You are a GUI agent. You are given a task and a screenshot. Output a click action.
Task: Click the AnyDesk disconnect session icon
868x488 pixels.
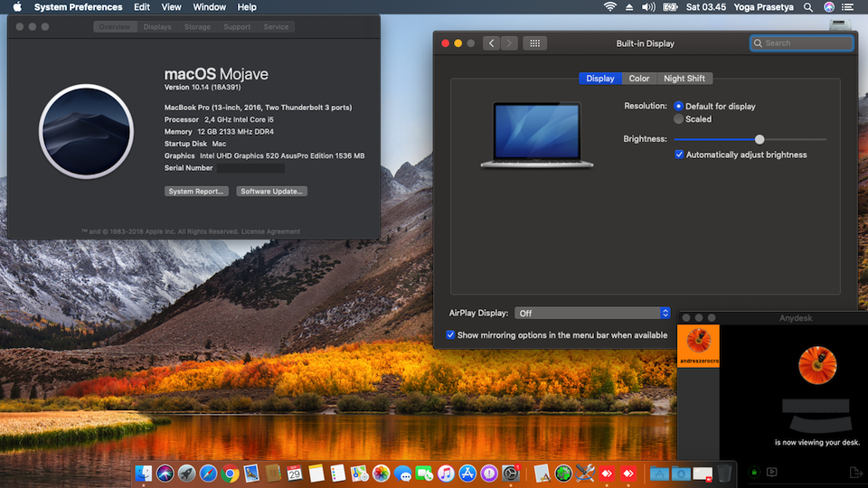[855, 472]
